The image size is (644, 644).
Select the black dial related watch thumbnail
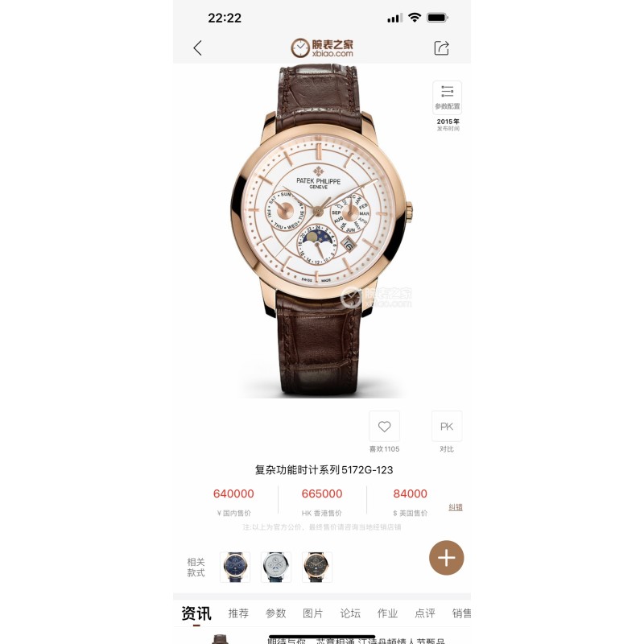pos(317,568)
